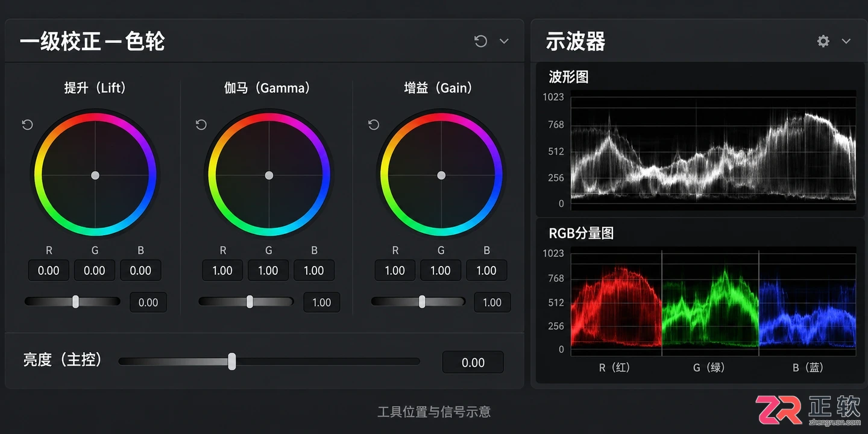868x434 pixels.
Task: Click the G（绿） channel label
Action: pos(709,367)
